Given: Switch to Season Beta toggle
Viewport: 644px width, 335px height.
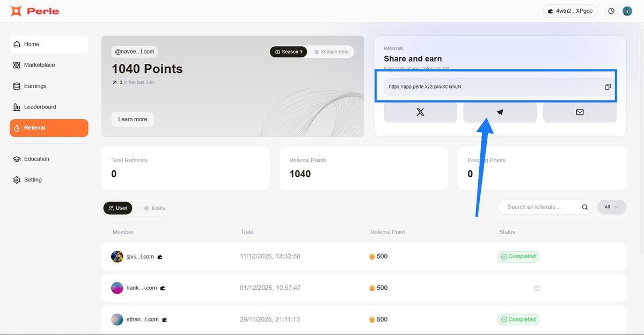Looking at the screenshot, I should point(331,52).
